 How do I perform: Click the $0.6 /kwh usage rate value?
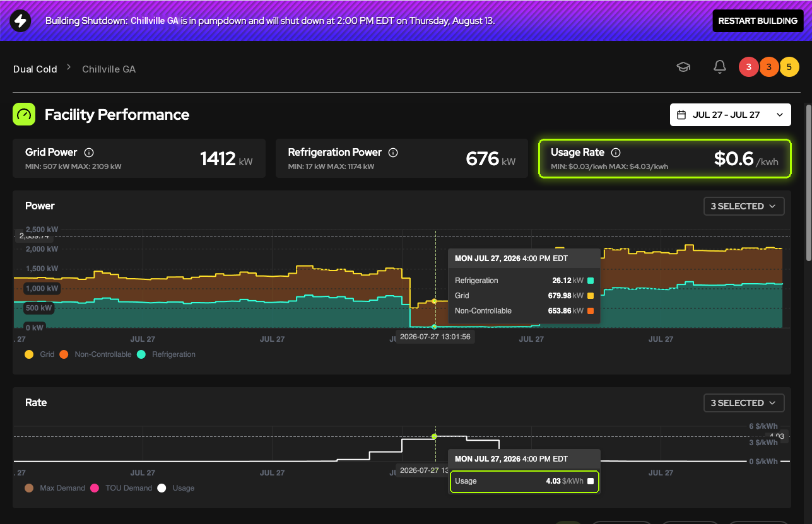[746, 159]
